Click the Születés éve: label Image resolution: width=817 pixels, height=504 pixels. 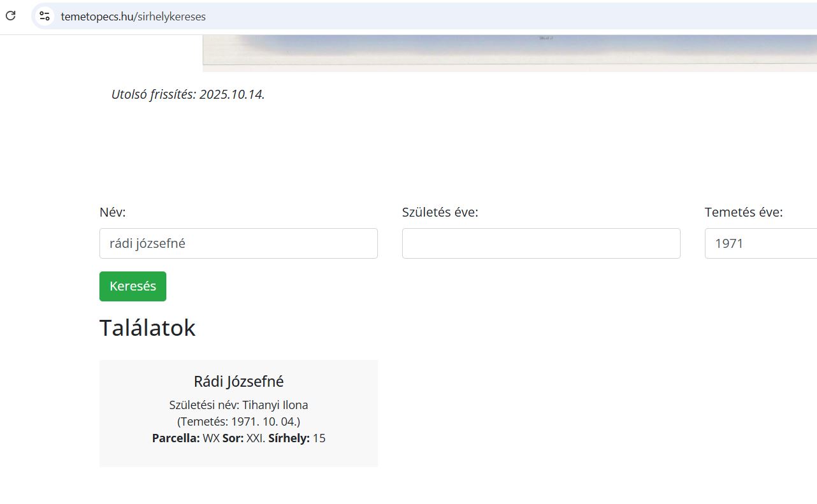click(x=440, y=212)
